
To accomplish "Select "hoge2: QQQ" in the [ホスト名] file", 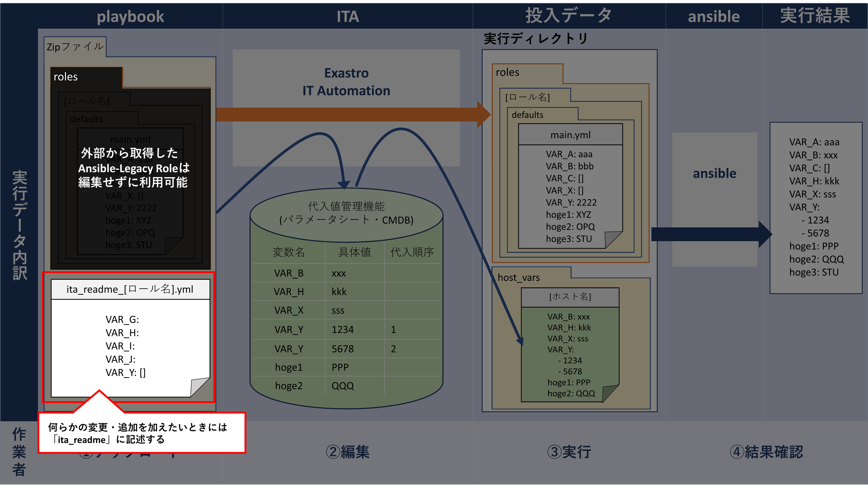I will tap(571, 393).
